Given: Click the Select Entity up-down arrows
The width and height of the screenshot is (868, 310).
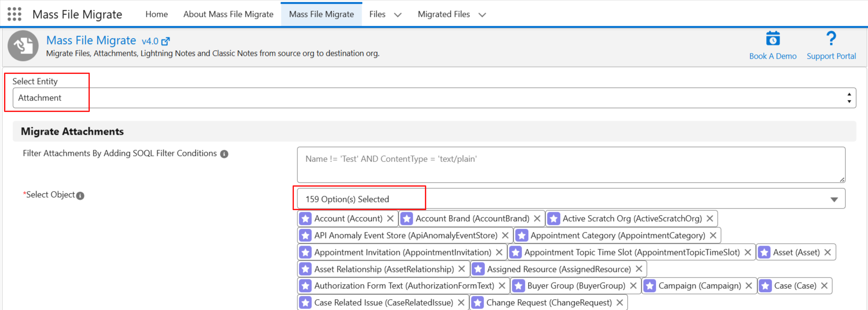Looking at the screenshot, I should (x=849, y=98).
